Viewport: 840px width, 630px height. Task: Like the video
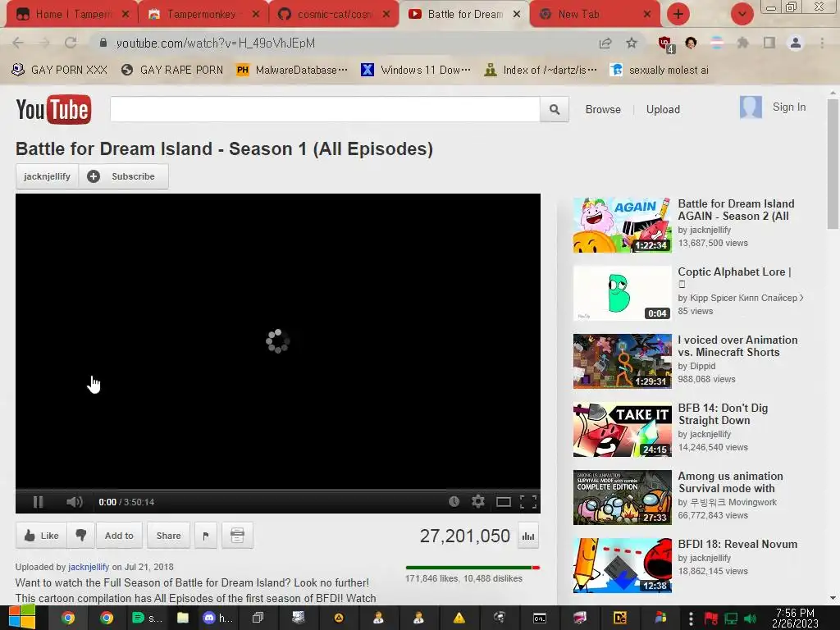(x=41, y=535)
